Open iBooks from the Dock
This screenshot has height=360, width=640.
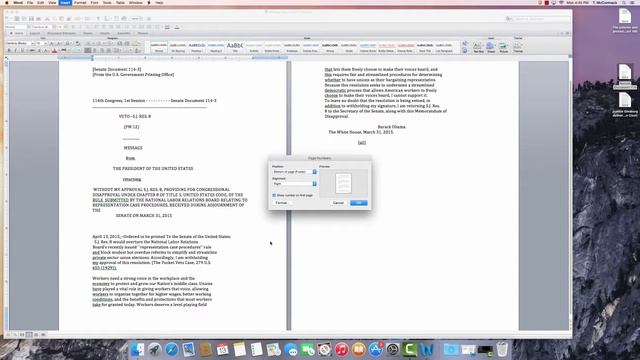tap(359, 349)
